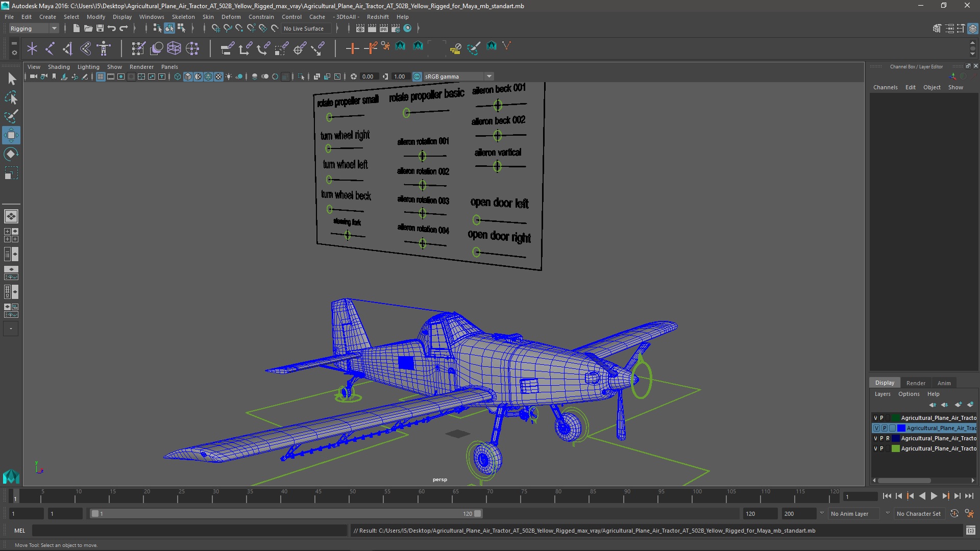The height and width of the screenshot is (551, 980).
Task: Open the layer editor Options menu
Action: pos(909,394)
